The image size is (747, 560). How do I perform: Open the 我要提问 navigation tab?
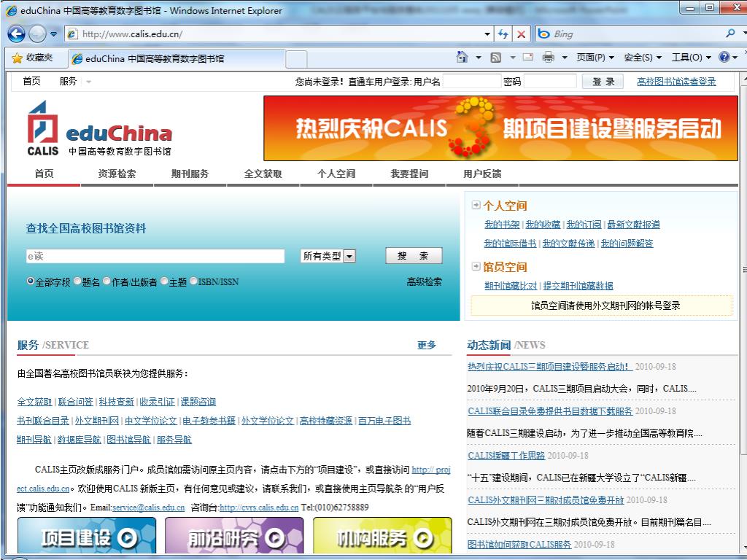click(409, 174)
